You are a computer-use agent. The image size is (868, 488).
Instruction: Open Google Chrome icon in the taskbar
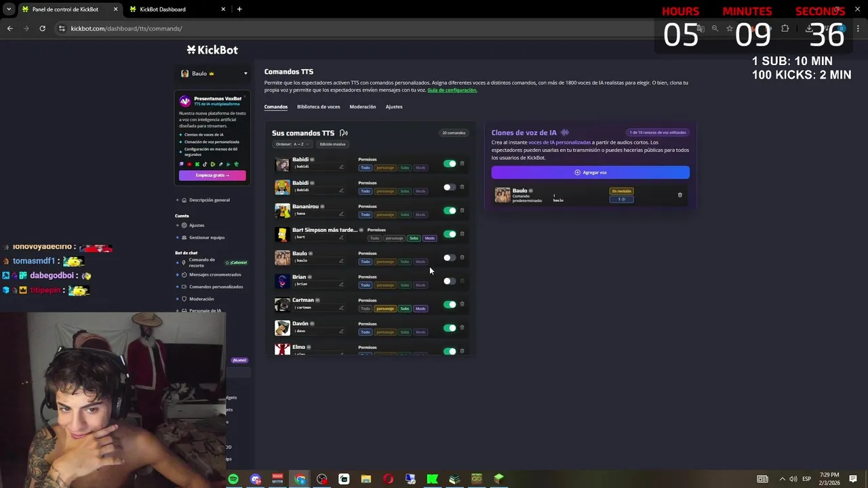300,479
